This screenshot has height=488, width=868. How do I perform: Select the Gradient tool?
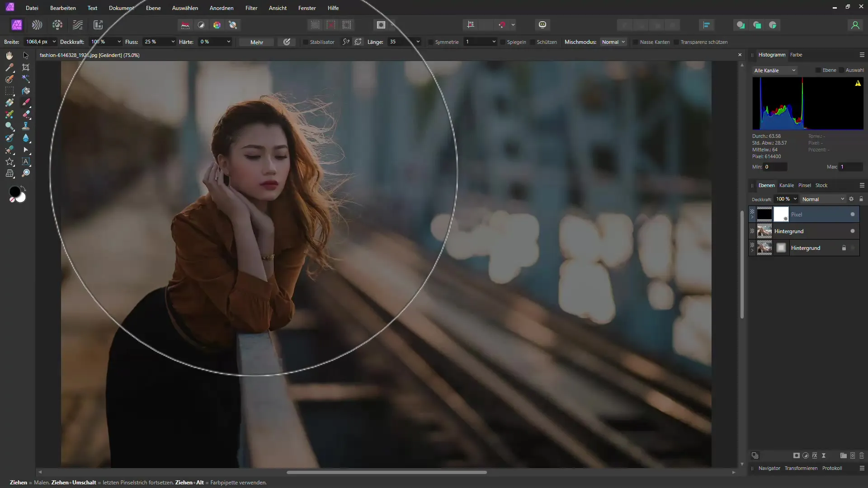point(9,103)
